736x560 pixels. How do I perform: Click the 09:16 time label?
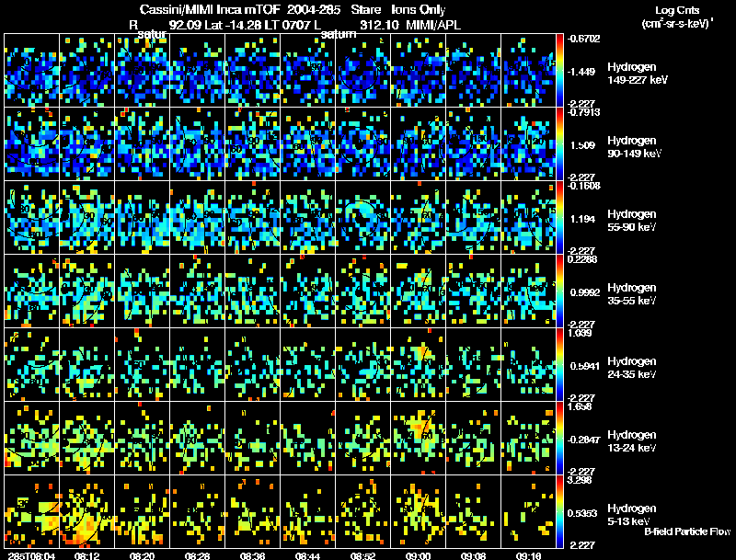coord(528,555)
